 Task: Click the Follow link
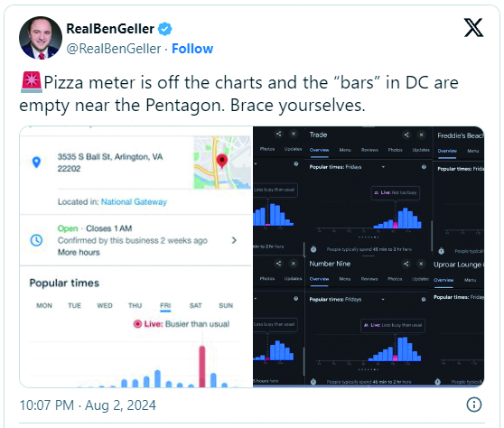coord(192,49)
